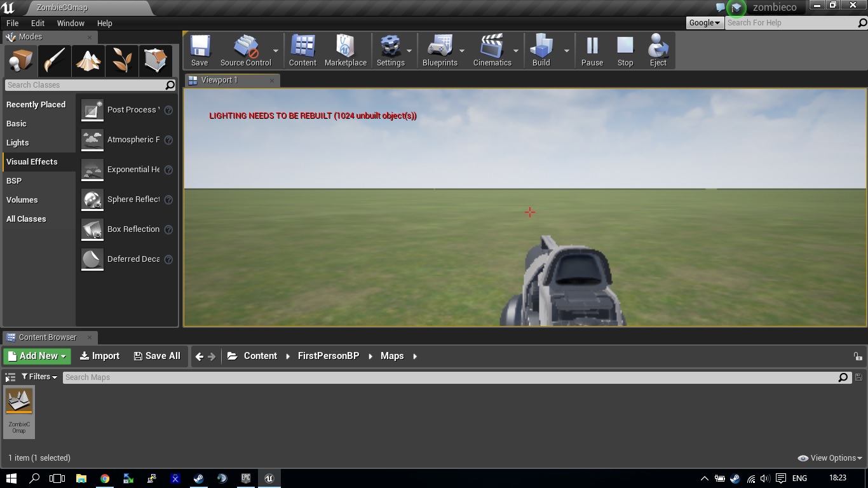
Task: Open the Marketplace toolbar button
Action: 346,51
